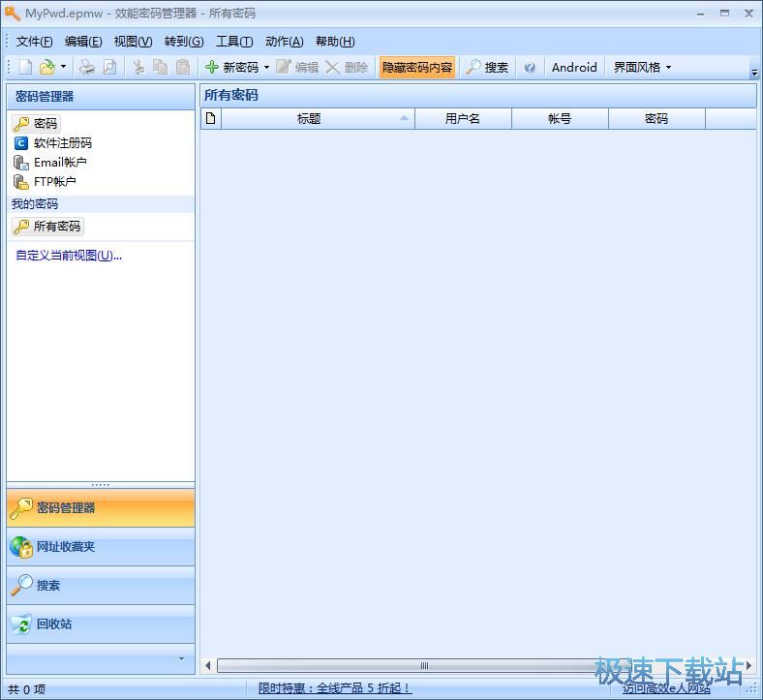Expand the open folder dropdown arrow
The image size is (763, 700).
63,68
